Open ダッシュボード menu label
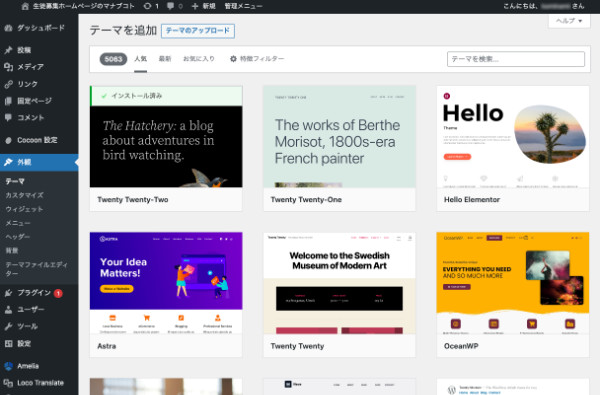 (x=41, y=28)
